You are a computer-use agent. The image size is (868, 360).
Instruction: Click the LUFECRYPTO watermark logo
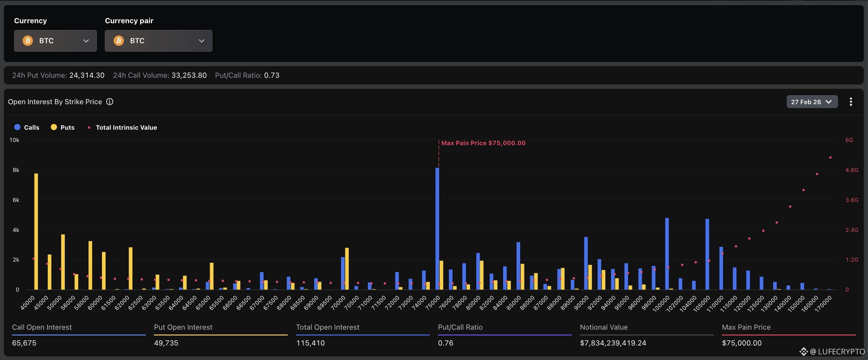pos(803,352)
